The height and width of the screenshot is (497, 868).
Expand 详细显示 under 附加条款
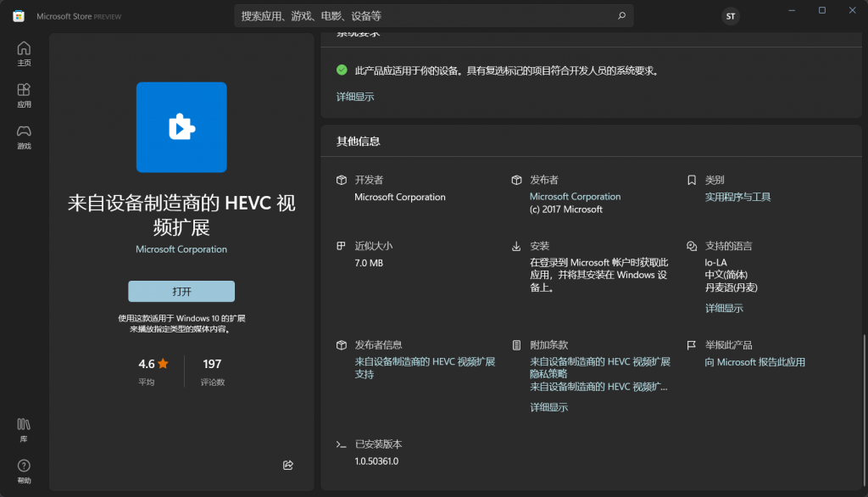pyautogui.click(x=549, y=407)
